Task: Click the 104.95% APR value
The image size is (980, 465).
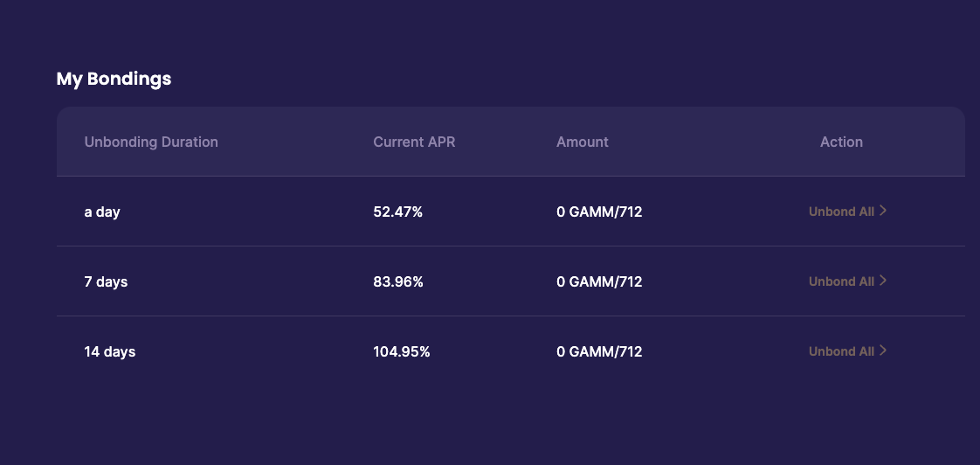Action: [402, 351]
